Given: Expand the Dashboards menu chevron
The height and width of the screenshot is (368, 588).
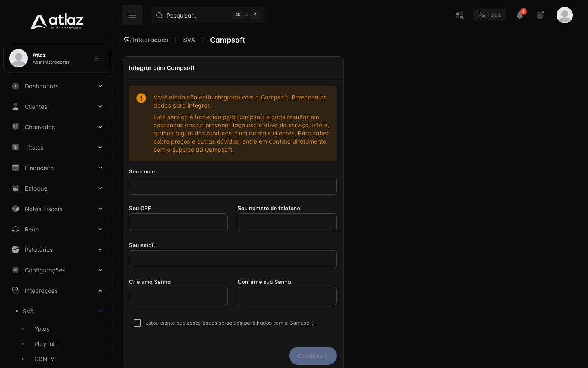Looking at the screenshot, I should pos(100,86).
